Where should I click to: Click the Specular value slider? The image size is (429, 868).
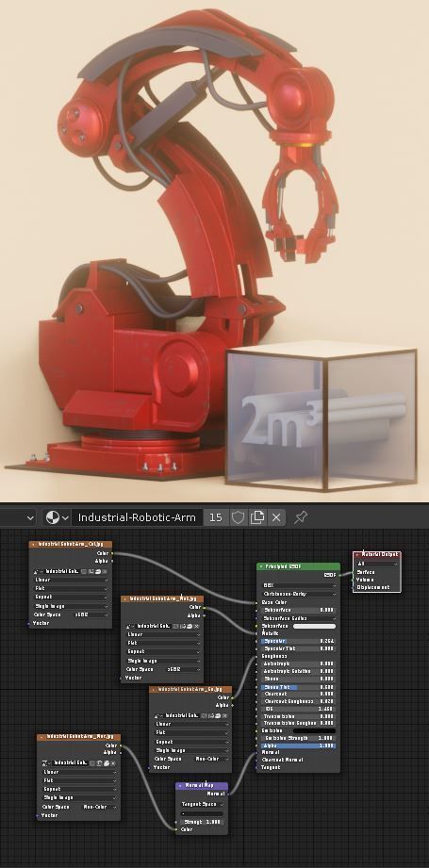299,641
